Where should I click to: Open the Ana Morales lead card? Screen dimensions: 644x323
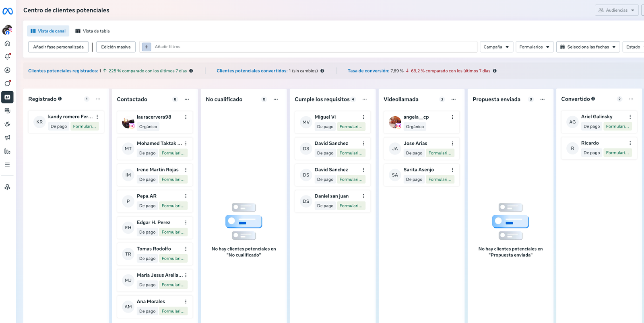tap(155, 307)
